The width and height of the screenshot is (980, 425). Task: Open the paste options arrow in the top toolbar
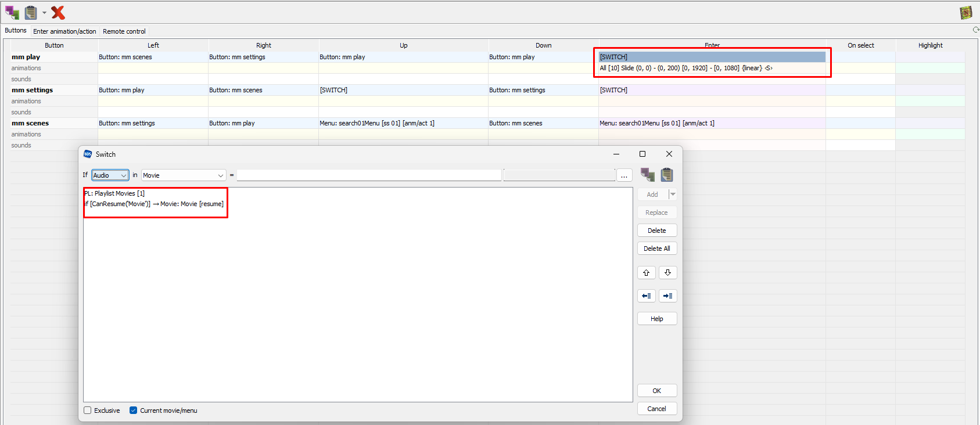44,13
